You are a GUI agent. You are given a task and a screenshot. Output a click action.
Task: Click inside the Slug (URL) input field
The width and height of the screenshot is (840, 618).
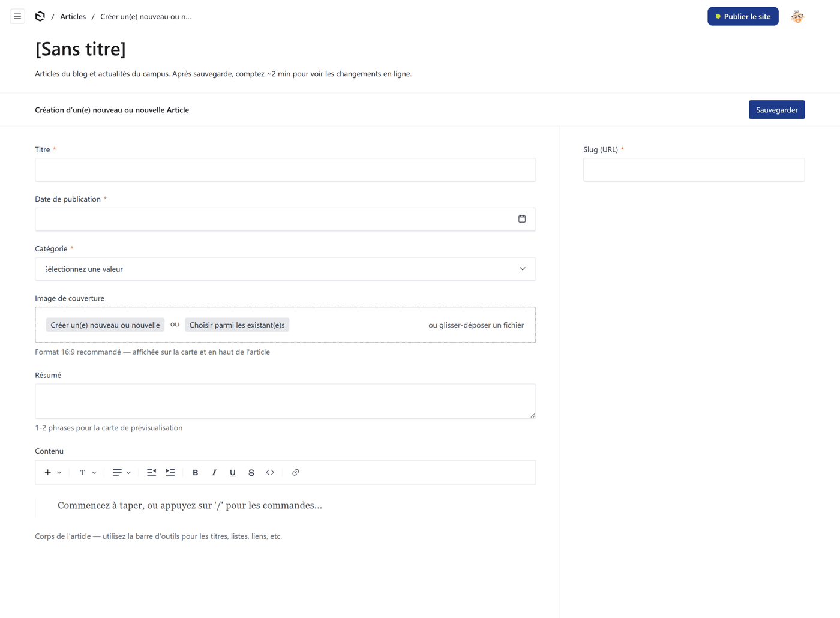tap(694, 169)
